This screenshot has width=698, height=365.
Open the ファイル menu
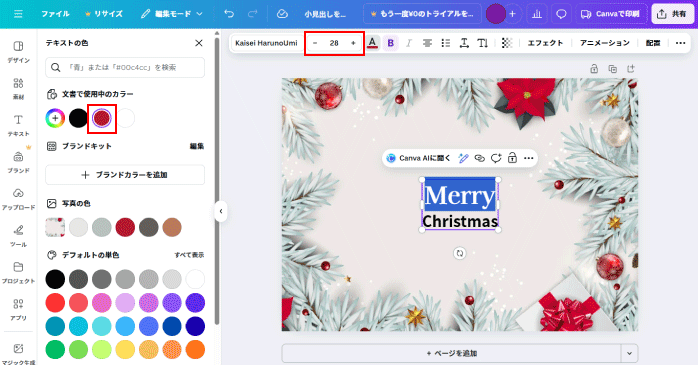pos(55,14)
